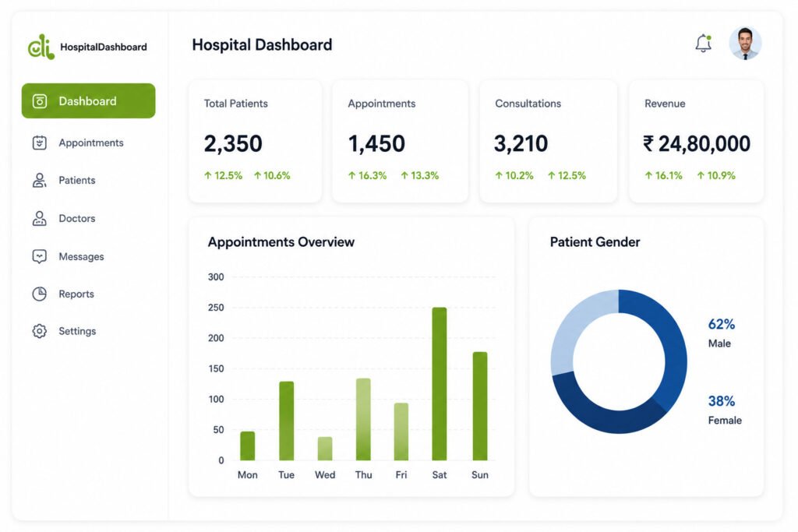Click the Appointments 1,450 stat card
The width and height of the screenshot is (798, 532).
tap(400, 142)
